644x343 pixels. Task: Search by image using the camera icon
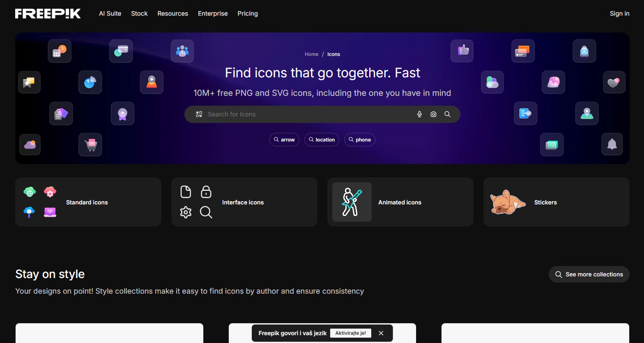pos(433,114)
